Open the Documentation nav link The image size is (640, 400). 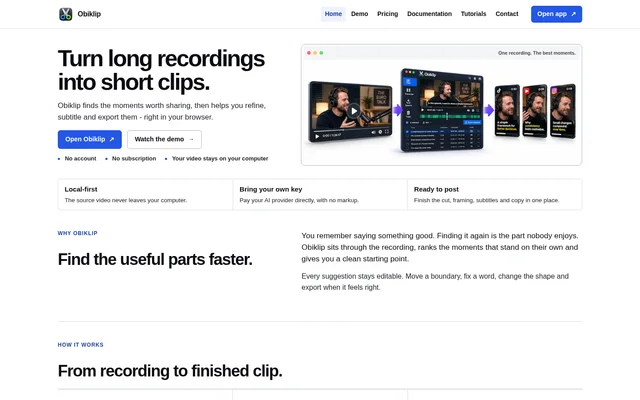[x=429, y=14]
